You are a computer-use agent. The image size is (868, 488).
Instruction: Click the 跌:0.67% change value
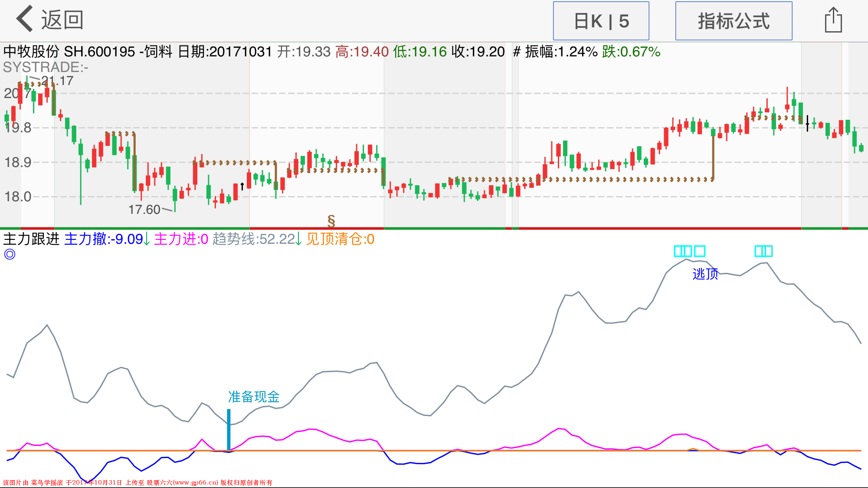click(x=631, y=52)
